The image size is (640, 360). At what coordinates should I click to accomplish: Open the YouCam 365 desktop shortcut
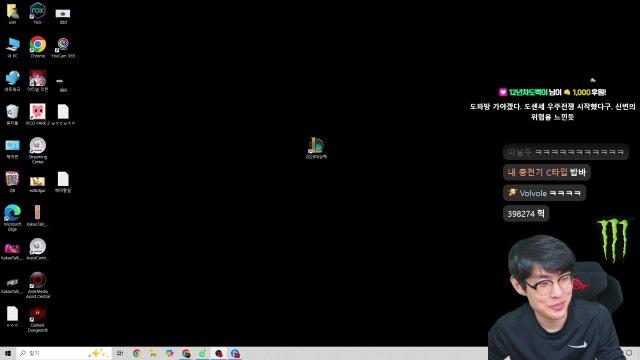click(63, 47)
